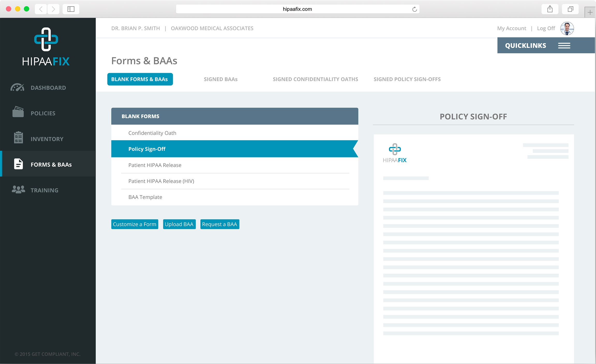
Task: Select the Patient HIPAA Release form
Action: 235,165
